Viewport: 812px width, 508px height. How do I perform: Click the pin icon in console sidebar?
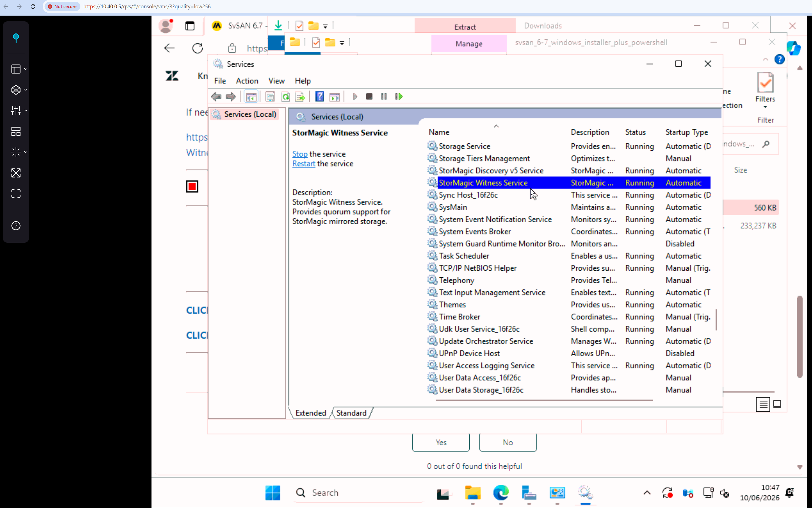[16, 38]
